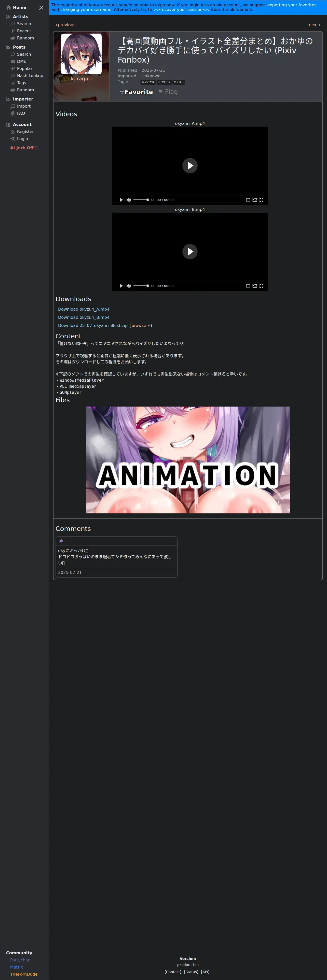Open DMs page
The width and height of the screenshot is (327, 980).
point(18,62)
